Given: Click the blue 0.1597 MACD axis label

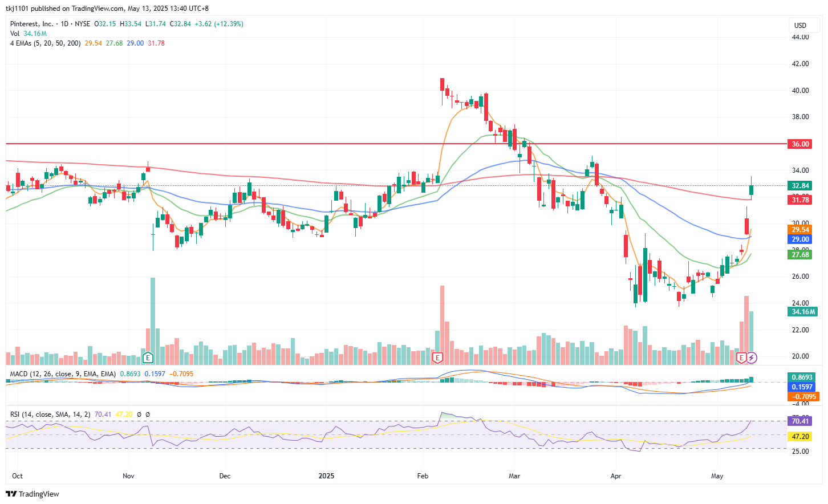Looking at the screenshot, I should (x=802, y=387).
